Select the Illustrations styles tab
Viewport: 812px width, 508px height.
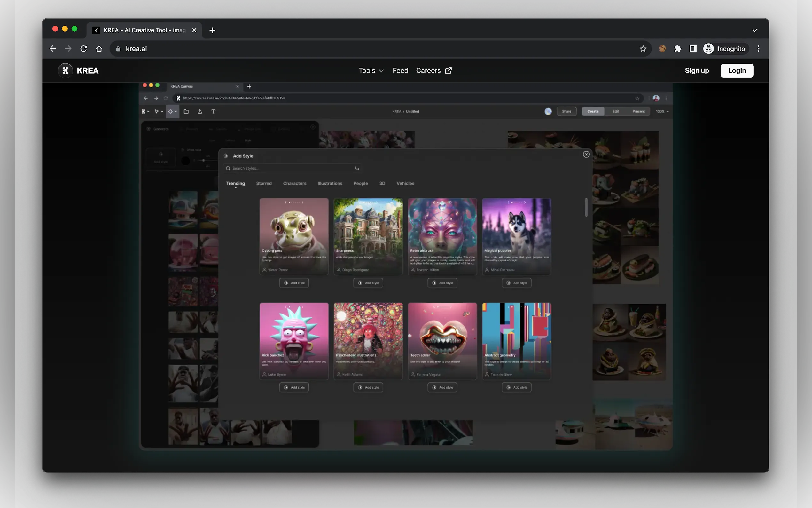tap(330, 183)
